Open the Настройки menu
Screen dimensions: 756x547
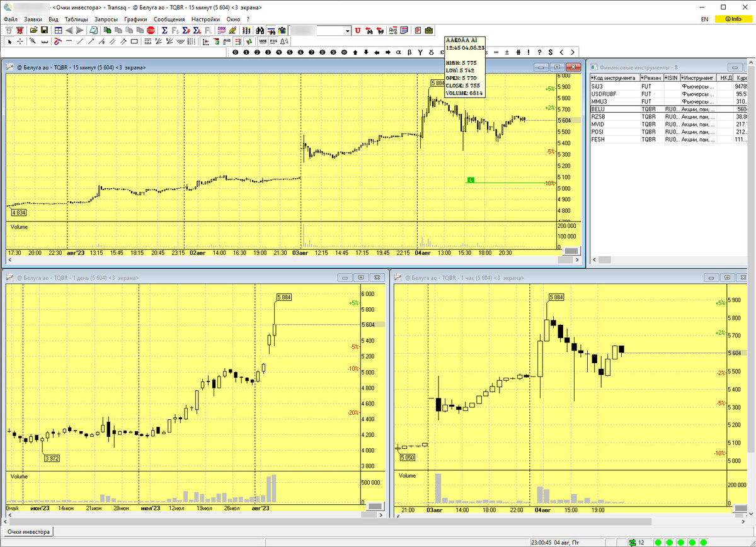(x=205, y=19)
